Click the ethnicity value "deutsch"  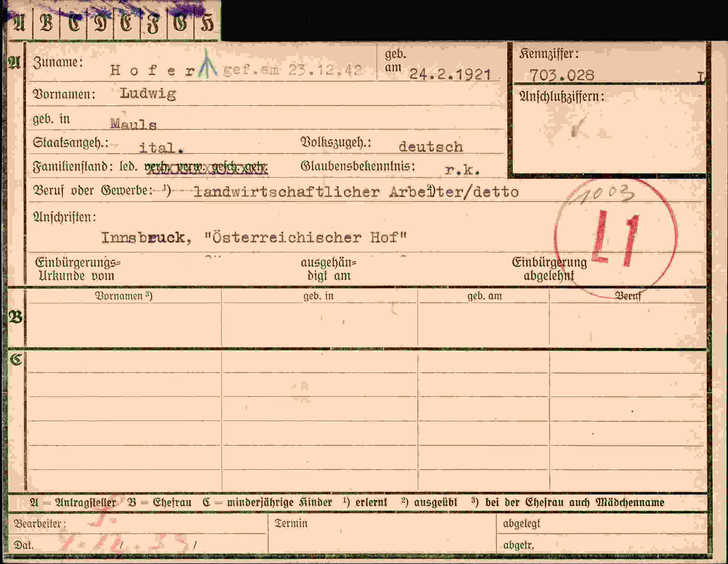tap(431, 147)
